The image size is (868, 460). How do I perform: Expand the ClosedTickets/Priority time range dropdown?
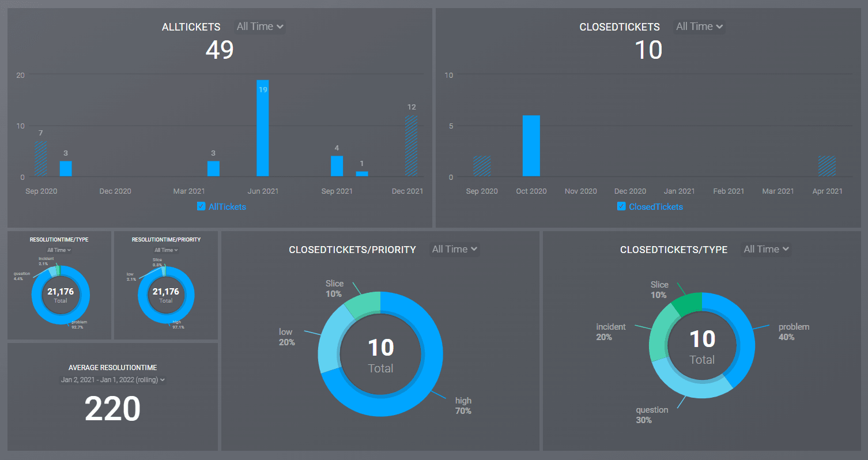455,249
